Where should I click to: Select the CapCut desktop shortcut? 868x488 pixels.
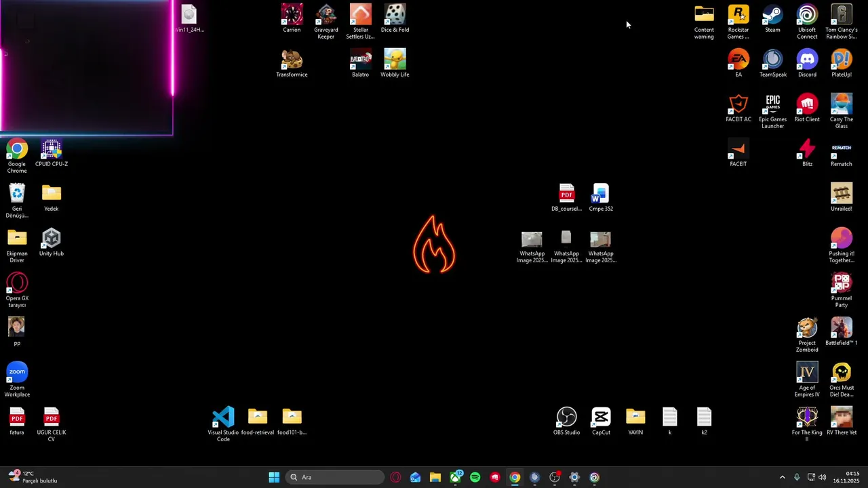[x=601, y=421]
